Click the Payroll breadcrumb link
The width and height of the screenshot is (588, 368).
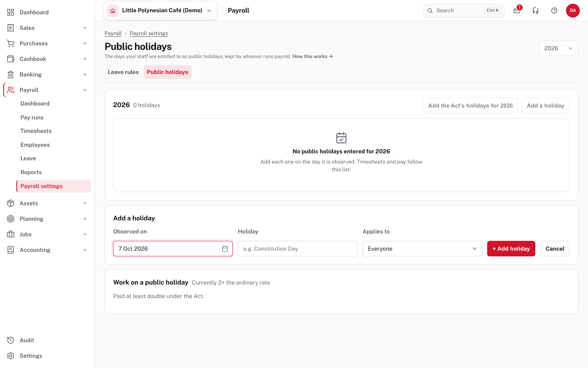[113, 33]
